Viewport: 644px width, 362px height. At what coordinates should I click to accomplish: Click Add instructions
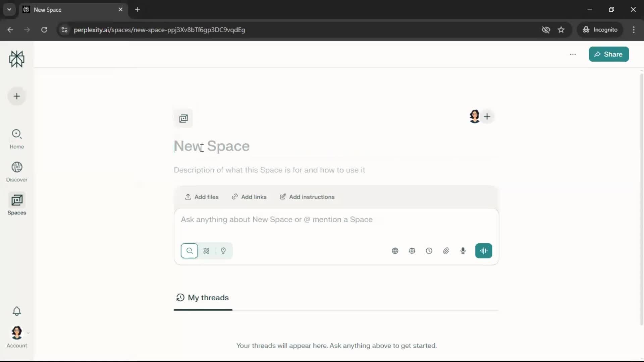click(307, 197)
